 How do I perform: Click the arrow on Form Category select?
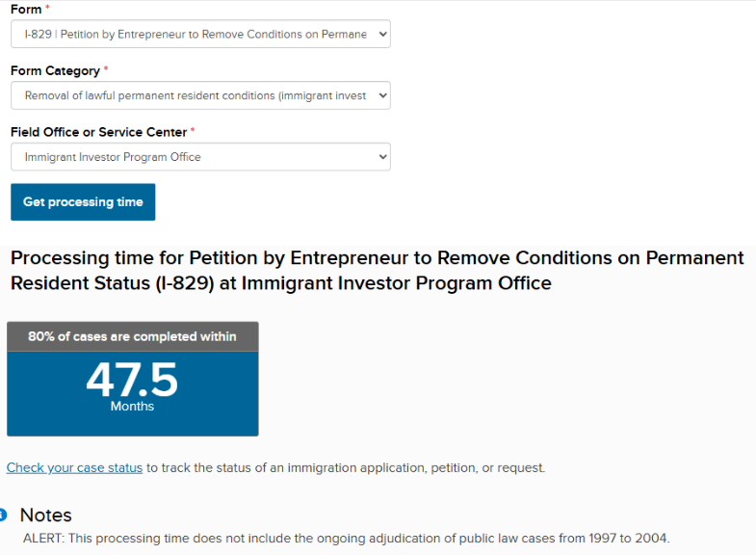point(382,95)
